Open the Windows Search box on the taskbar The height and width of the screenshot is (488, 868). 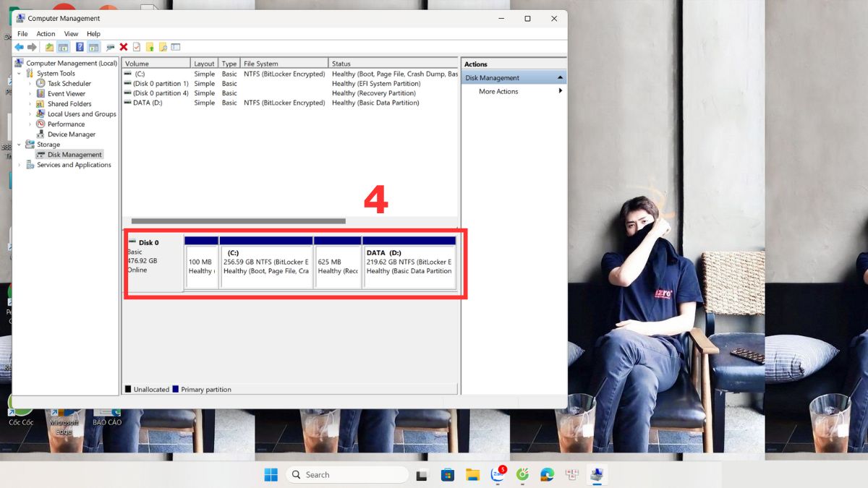(x=347, y=474)
